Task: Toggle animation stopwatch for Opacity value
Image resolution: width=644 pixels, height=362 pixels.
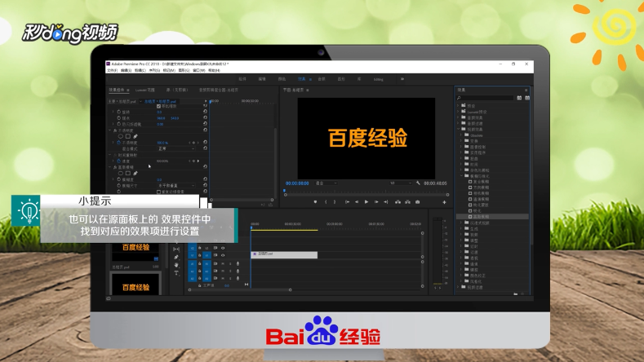Action: (x=118, y=143)
